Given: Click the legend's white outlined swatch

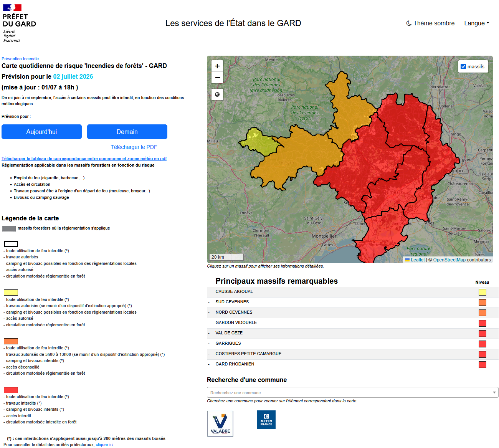Looking at the screenshot, I should click(11, 244).
